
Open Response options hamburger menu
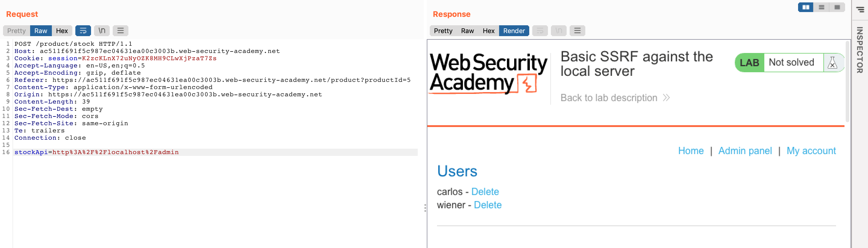point(577,31)
